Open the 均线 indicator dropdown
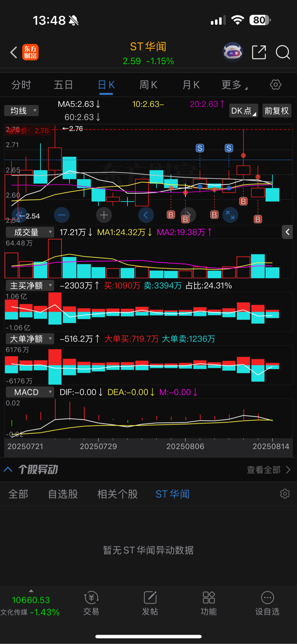 22,111
